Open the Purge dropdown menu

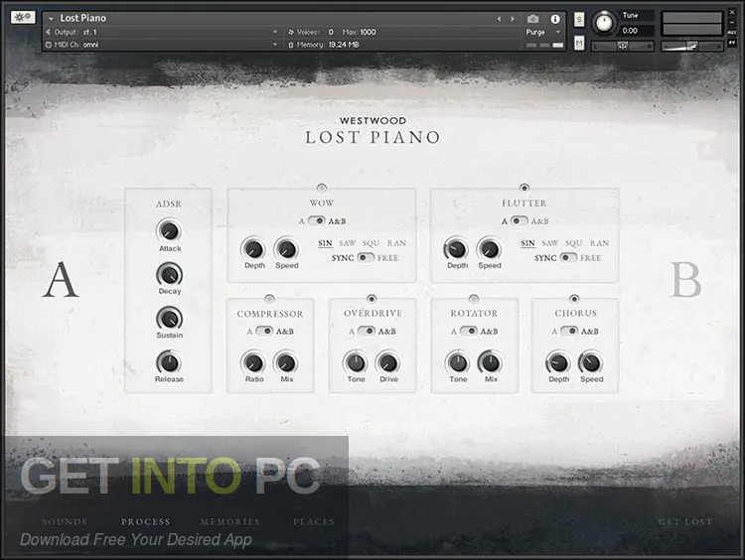(543, 33)
